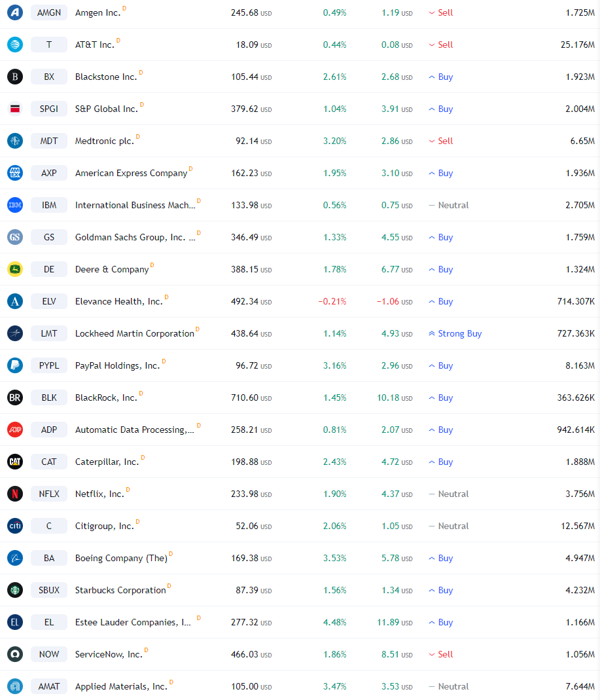
Task: Click the Goldman Sachs logo icon
Action: (14, 238)
